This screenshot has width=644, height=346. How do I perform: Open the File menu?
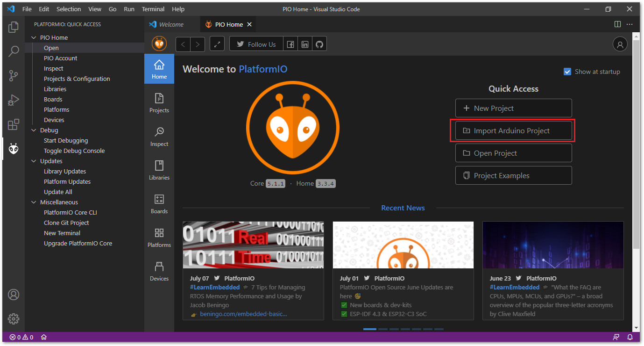[x=27, y=9]
